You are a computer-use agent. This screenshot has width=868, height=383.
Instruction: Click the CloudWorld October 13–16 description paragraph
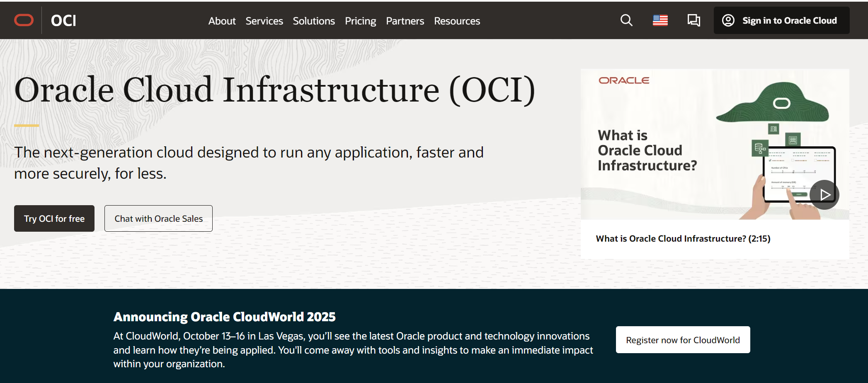coord(353,350)
